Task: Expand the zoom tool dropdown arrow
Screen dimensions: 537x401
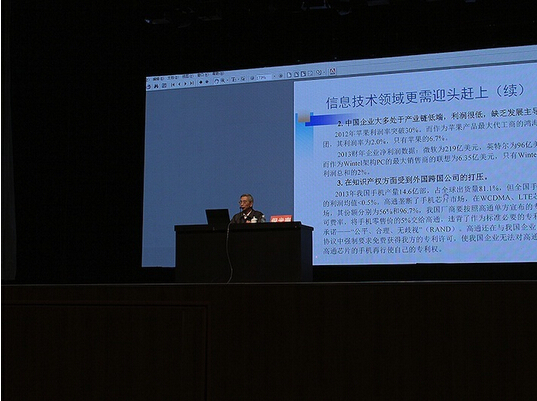Action: click(x=227, y=81)
